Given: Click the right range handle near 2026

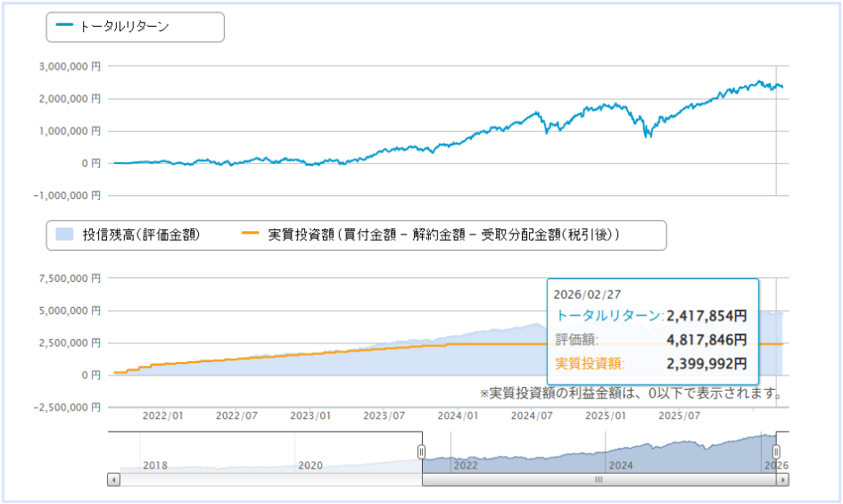Looking at the screenshot, I should coord(776,451).
